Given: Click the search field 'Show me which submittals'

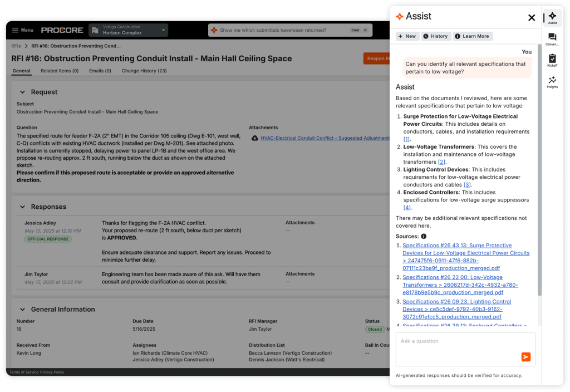Looking at the screenshot, I should point(290,30).
